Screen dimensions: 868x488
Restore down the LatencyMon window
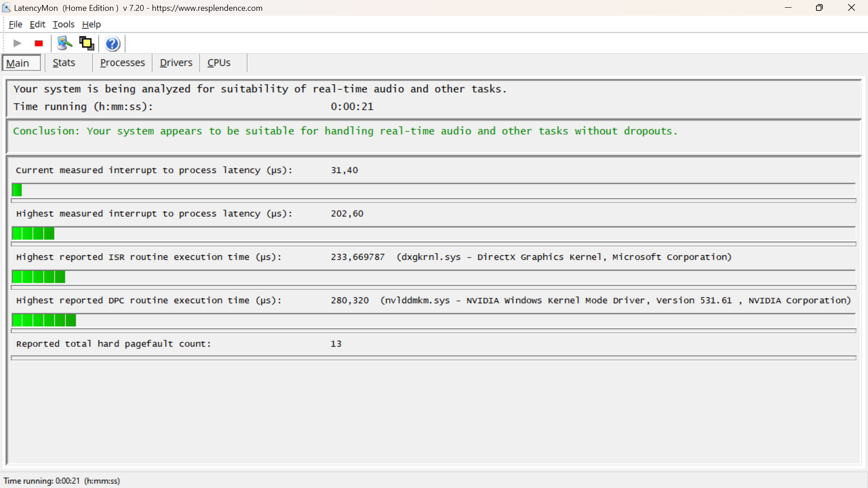click(819, 8)
